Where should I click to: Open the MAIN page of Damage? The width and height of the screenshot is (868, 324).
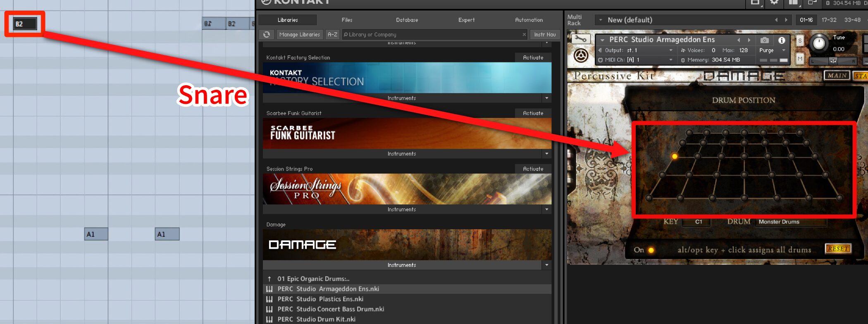click(837, 75)
